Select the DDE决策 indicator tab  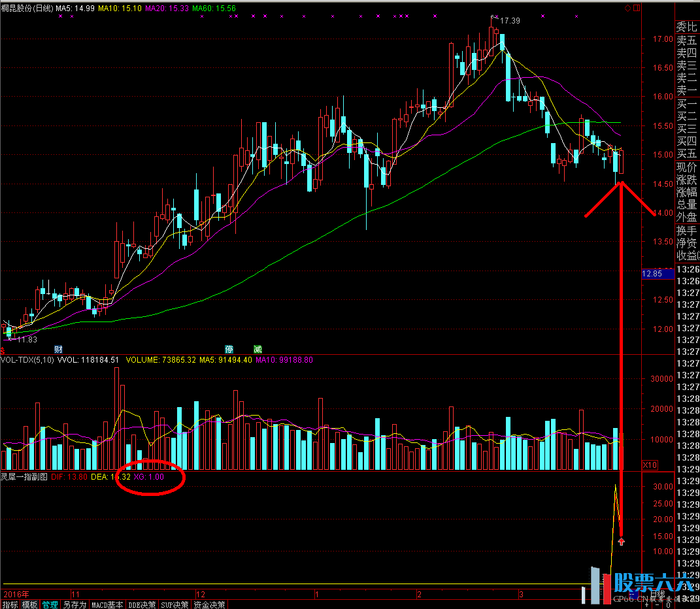(142, 604)
